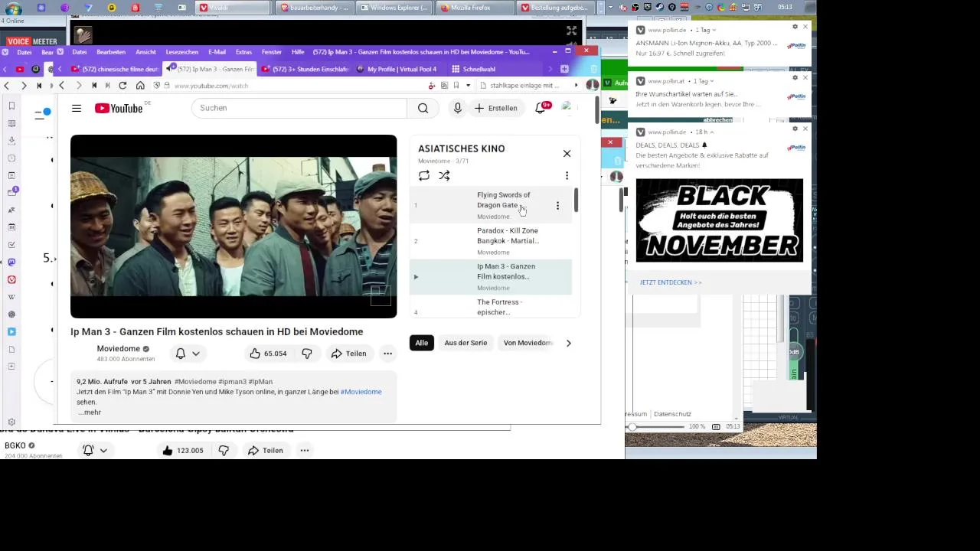Open more actions under Ip Man 3 video

click(387, 354)
